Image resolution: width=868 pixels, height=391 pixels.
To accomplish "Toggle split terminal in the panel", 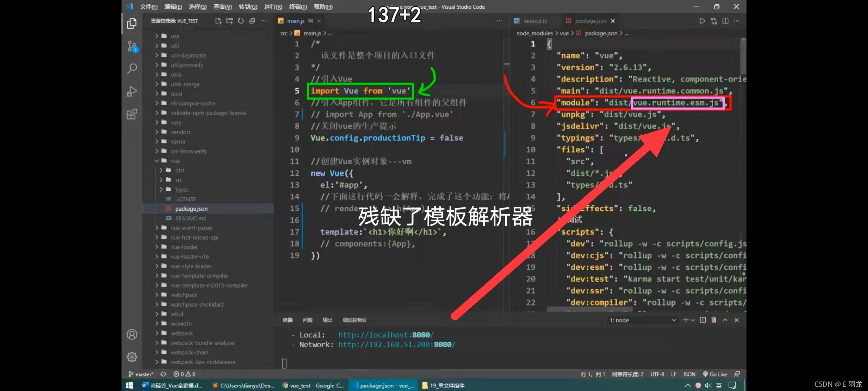I will click(x=703, y=320).
